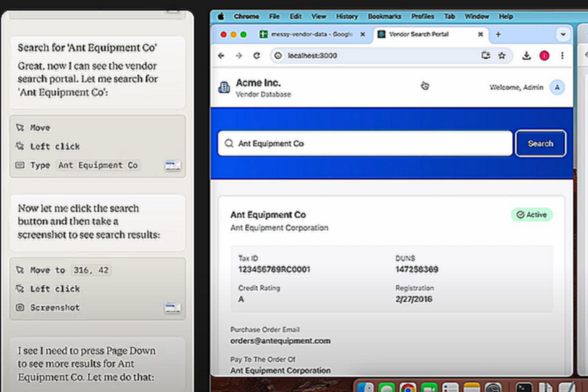This screenshot has height=392, width=588.
Task: Open the Bookmarks menu in menu bar
Action: 384,17
